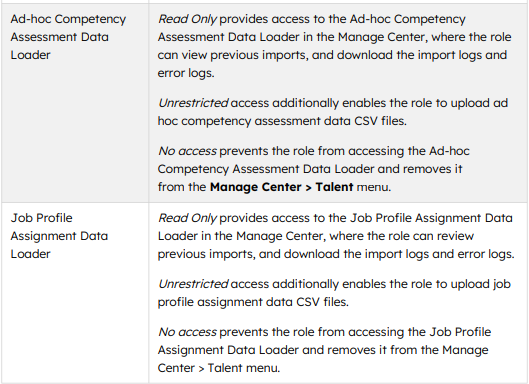Click the 'Ad-hoc Competency Assessment Data Loader' row title

tap(68, 37)
